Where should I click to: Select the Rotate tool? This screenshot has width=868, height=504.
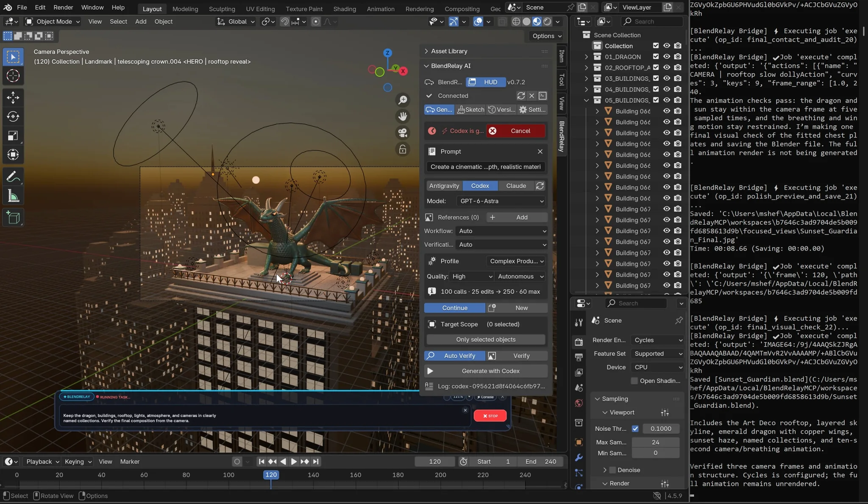point(13,116)
